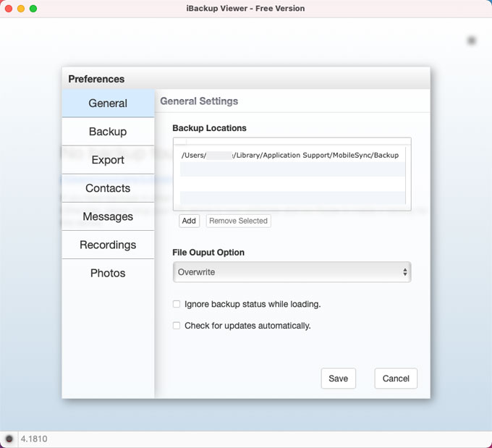Image resolution: width=492 pixels, height=448 pixels.
Task: Click the version number 4.1810
Action: pyautogui.click(x=34, y=439)
